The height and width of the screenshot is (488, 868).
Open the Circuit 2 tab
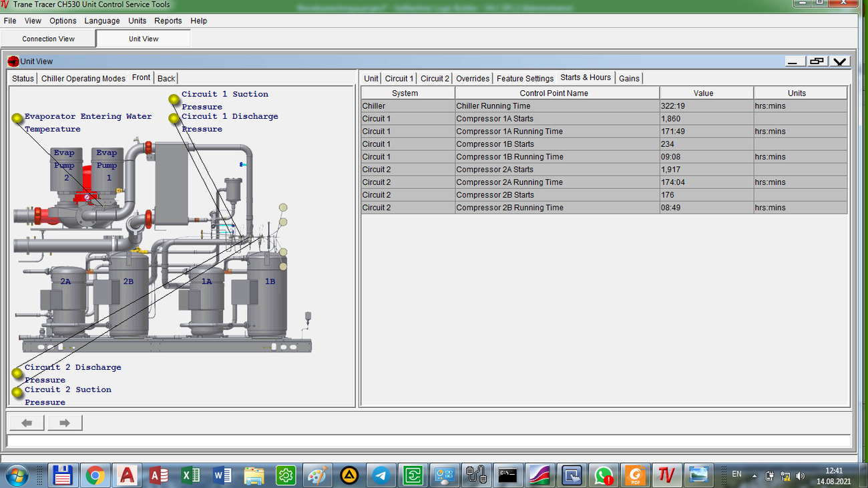click(435, 79)
